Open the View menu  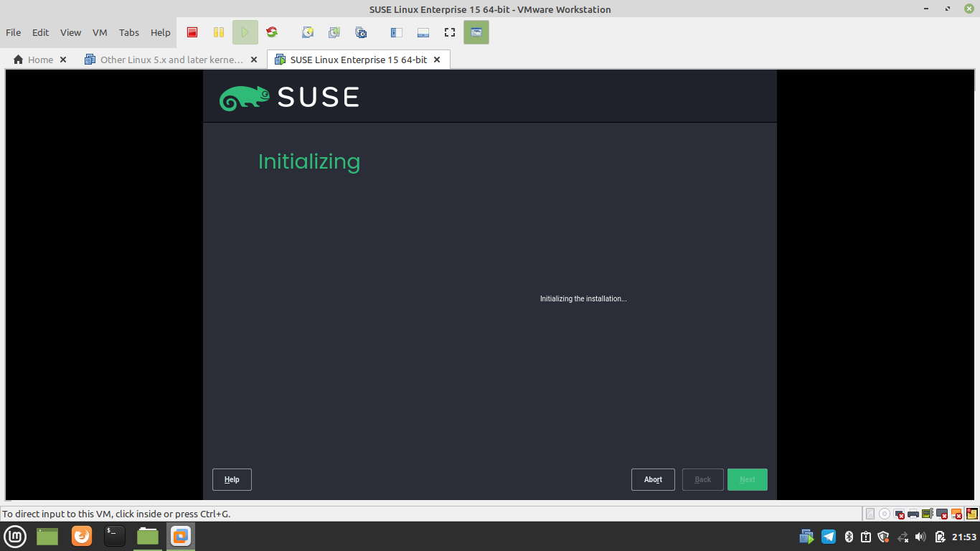[x=70, y=32]
